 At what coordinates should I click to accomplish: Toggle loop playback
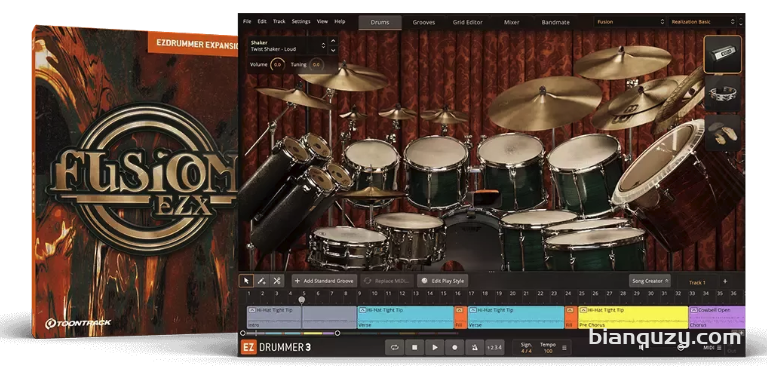pos(394,348)
